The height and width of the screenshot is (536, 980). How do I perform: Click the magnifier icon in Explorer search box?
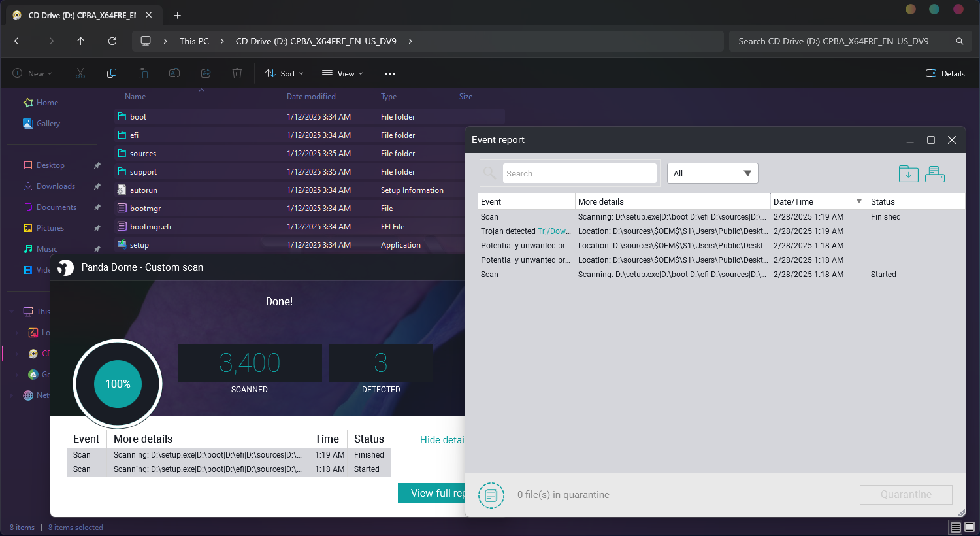click(x=960, y=41)
